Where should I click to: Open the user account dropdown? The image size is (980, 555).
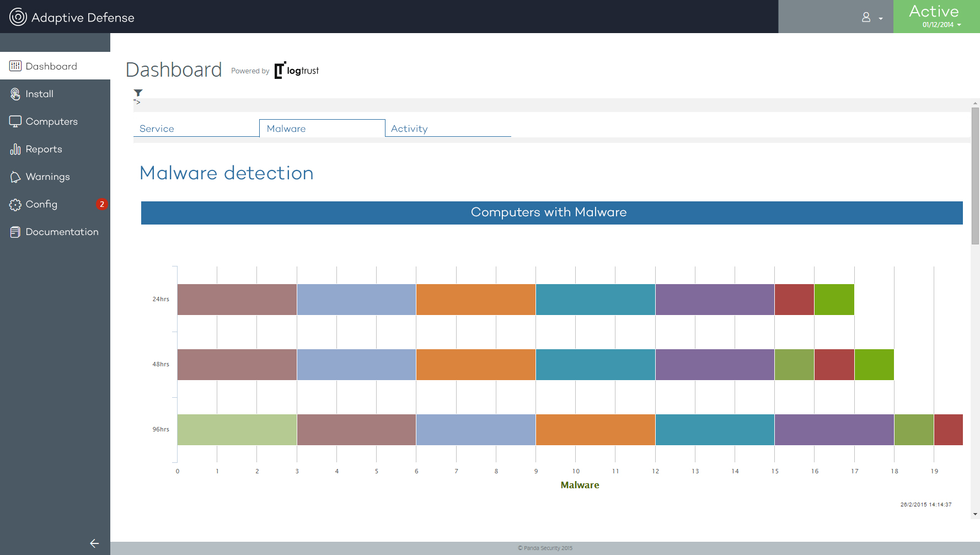click(872, 18)
